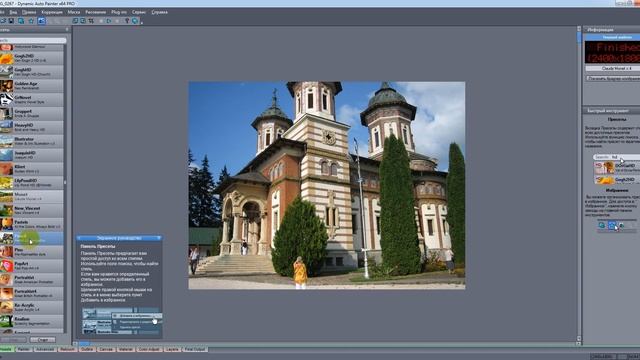Click the canvas vertical scrollbar down arrow
640x360 pixels.
point(579,339)
